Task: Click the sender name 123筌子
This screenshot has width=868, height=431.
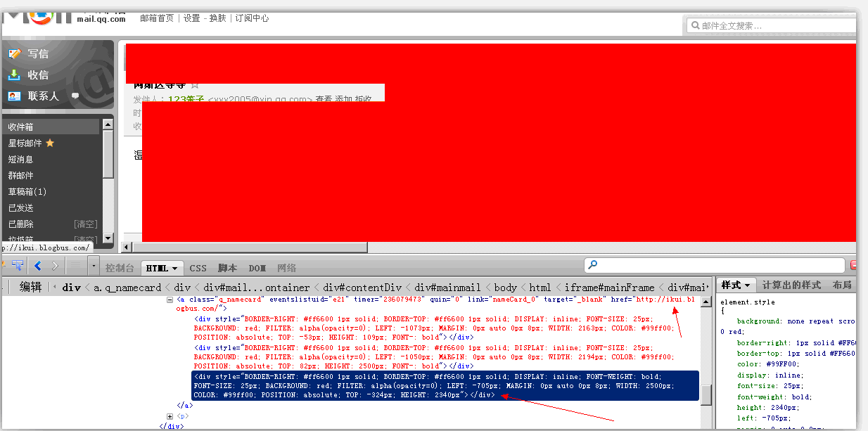Action: pos(186,100)
